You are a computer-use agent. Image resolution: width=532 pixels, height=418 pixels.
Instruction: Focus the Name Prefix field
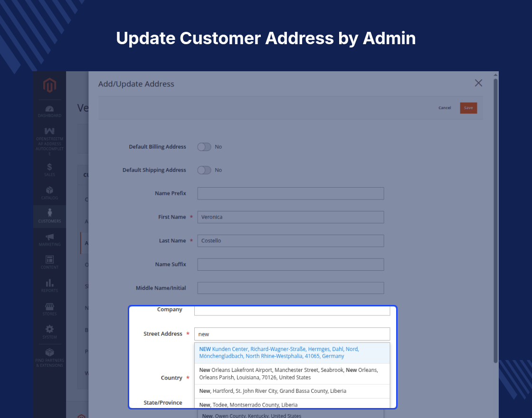291,193
